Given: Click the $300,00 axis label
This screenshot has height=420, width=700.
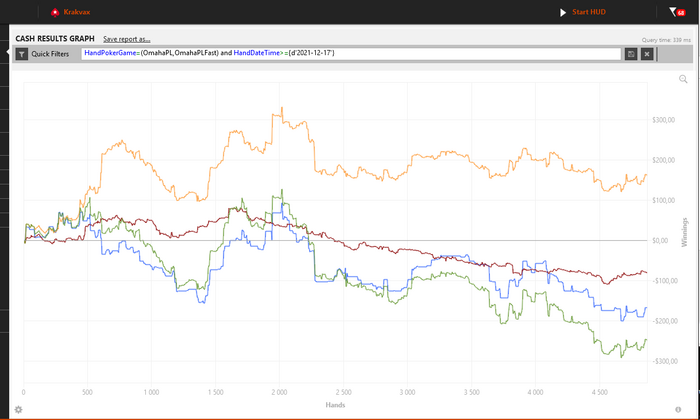Looking at the screenshot, I should click(663, 120).
